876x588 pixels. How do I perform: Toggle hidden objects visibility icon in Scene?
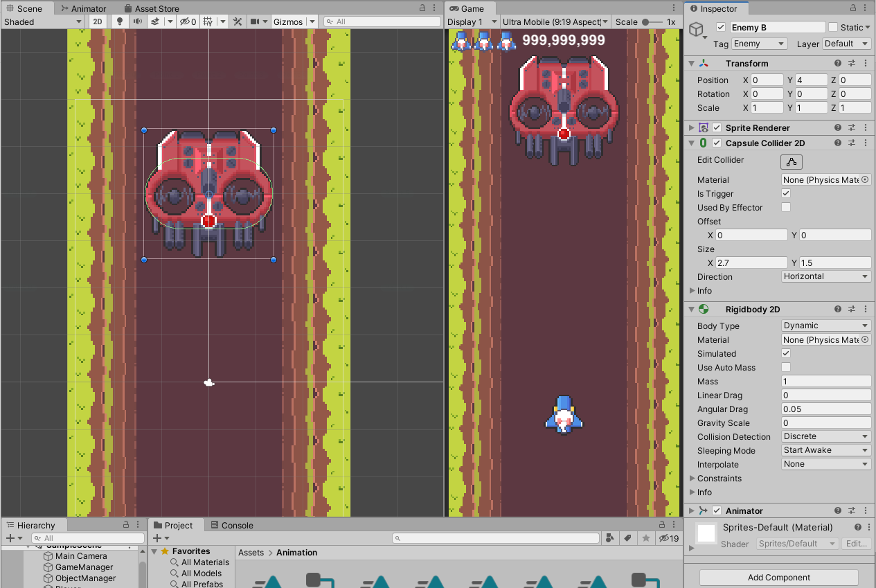coord(188,21)
